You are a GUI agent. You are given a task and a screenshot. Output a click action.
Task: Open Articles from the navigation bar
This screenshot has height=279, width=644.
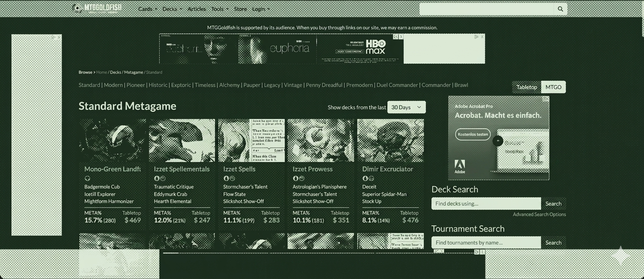click(x=197, y=9)
